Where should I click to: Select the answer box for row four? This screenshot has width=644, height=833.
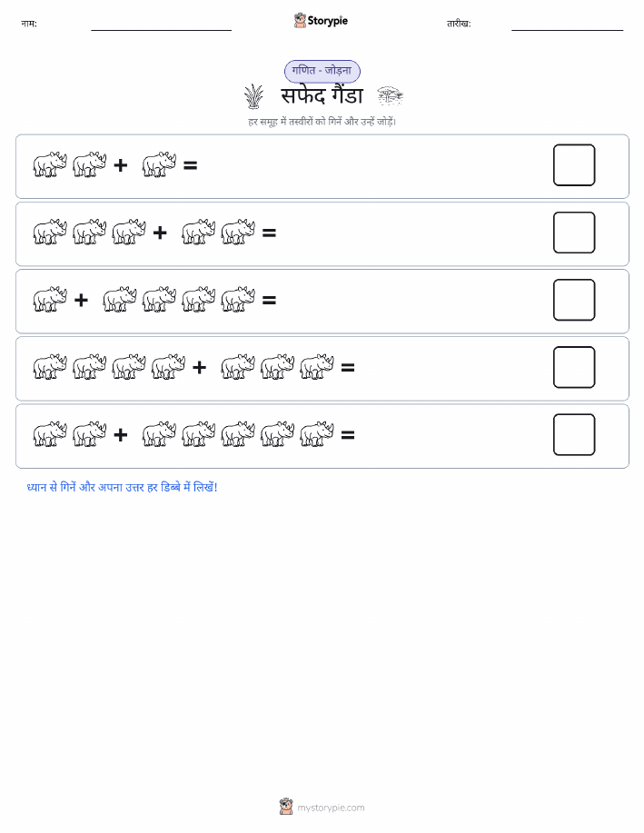pos(574,367)
